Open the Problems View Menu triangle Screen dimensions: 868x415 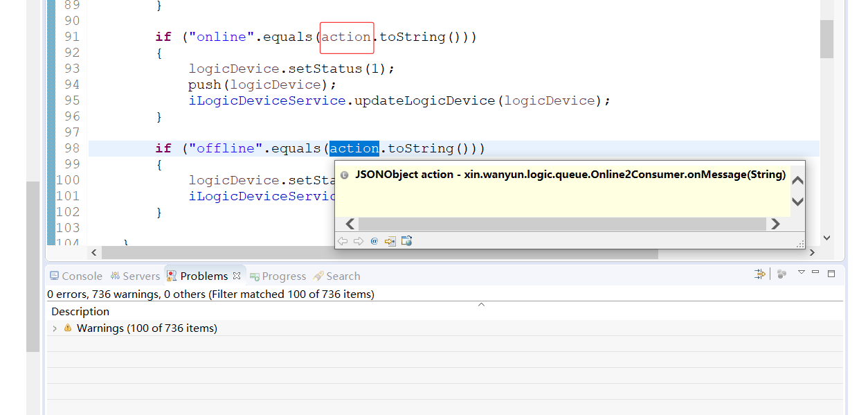(801, 272)
